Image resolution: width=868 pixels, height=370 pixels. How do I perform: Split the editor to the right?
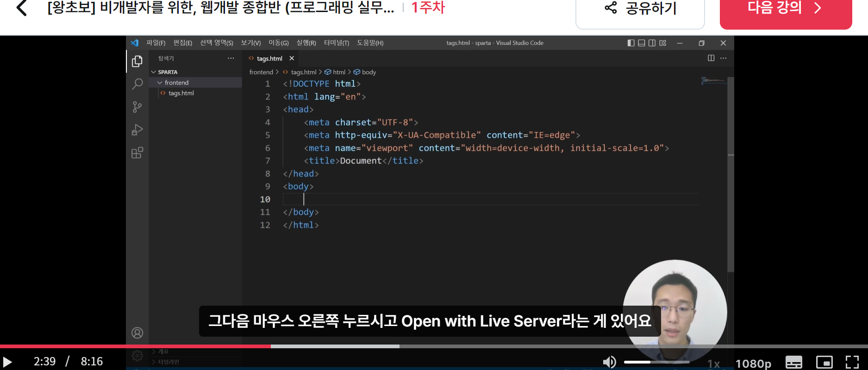click(x=711, y=58)
